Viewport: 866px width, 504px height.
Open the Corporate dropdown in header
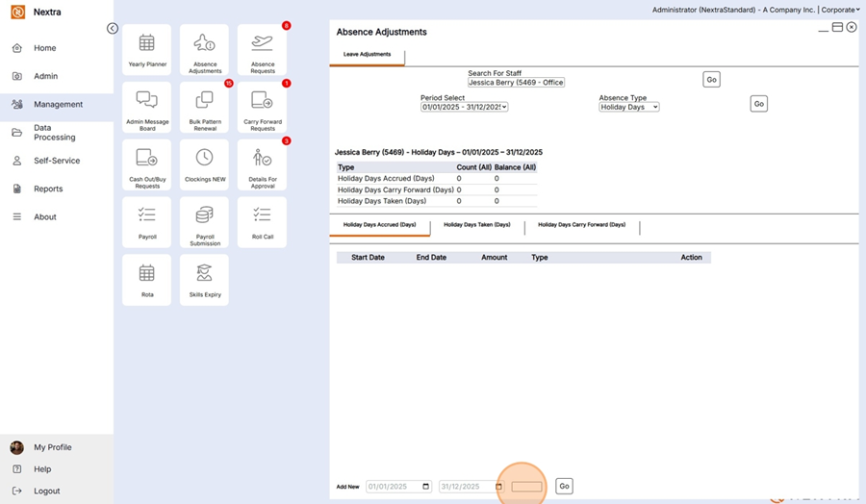[x=840, y=10]
